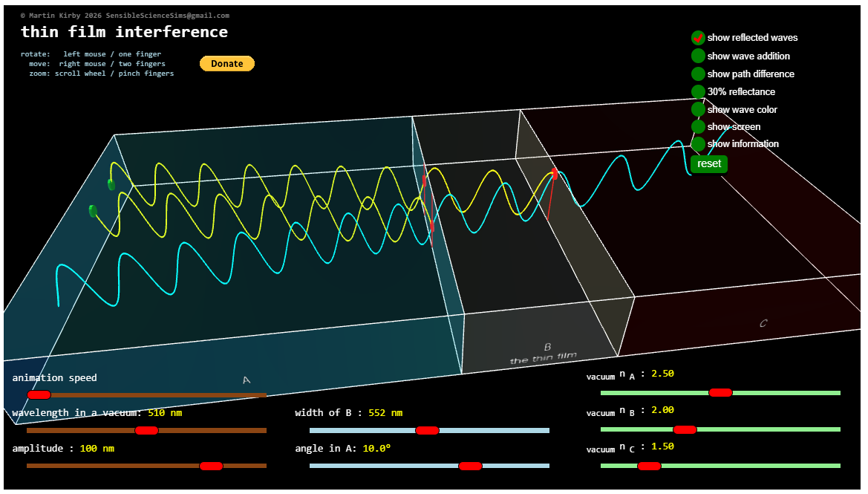Click the Donate button
The image size is (868, 494).
pyautogui.click(x=227, y=63)
